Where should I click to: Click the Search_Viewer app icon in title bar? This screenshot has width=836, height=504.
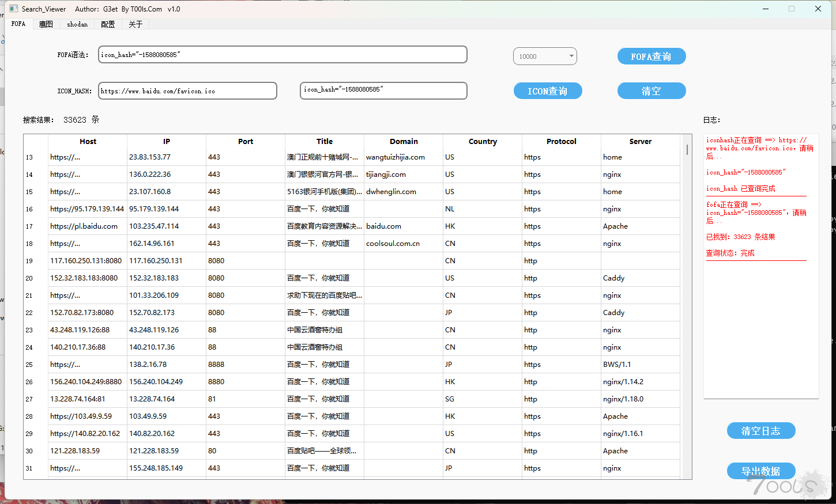13,9
